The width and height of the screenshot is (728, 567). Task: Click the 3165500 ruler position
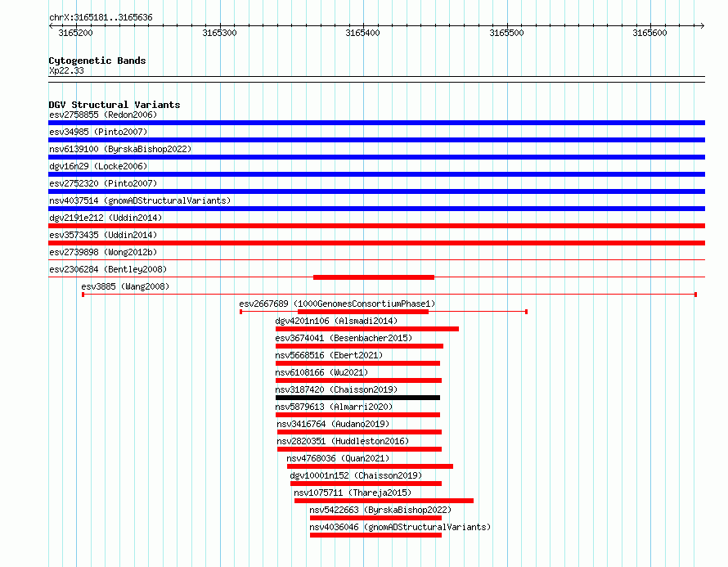click(x=506, y=33)
